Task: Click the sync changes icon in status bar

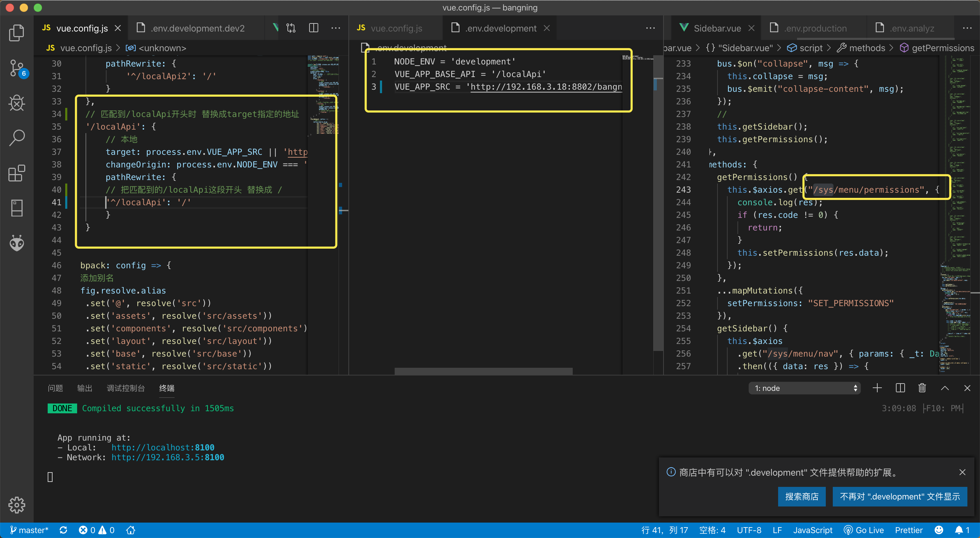Action: [x=63, y=530]
